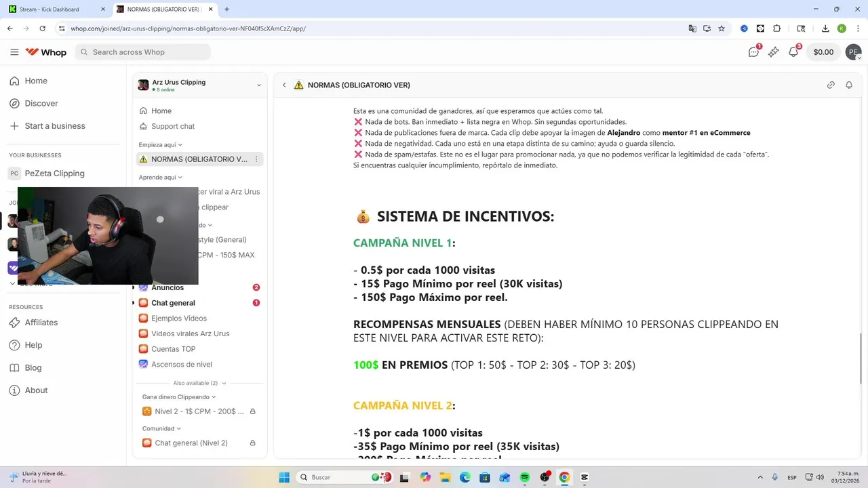Click the bell icon in NORMAS header
The height and width of the screenshot is (488, 868).
[x=849, y=85]
